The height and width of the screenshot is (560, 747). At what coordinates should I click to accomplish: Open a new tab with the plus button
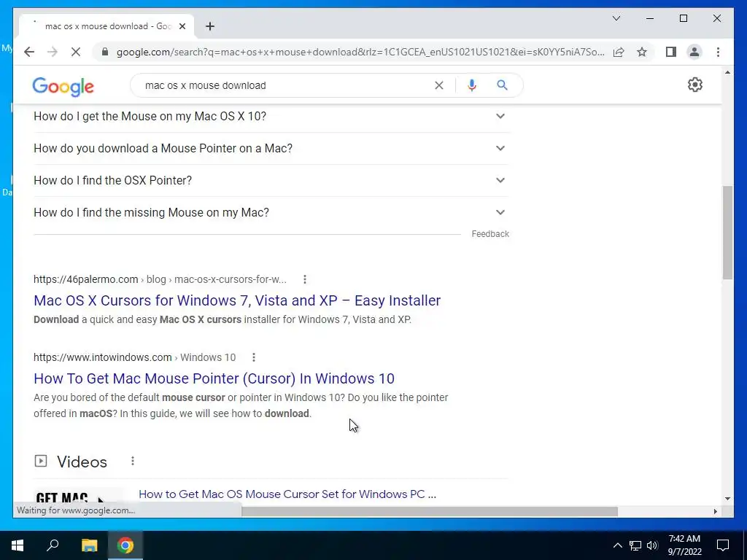pos(210,26)
